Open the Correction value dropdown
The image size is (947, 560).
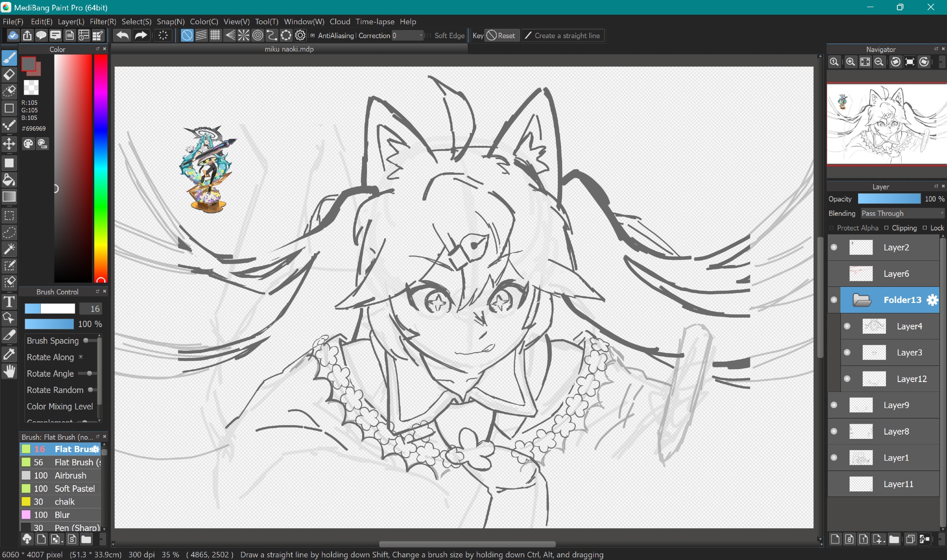point(420,36)
